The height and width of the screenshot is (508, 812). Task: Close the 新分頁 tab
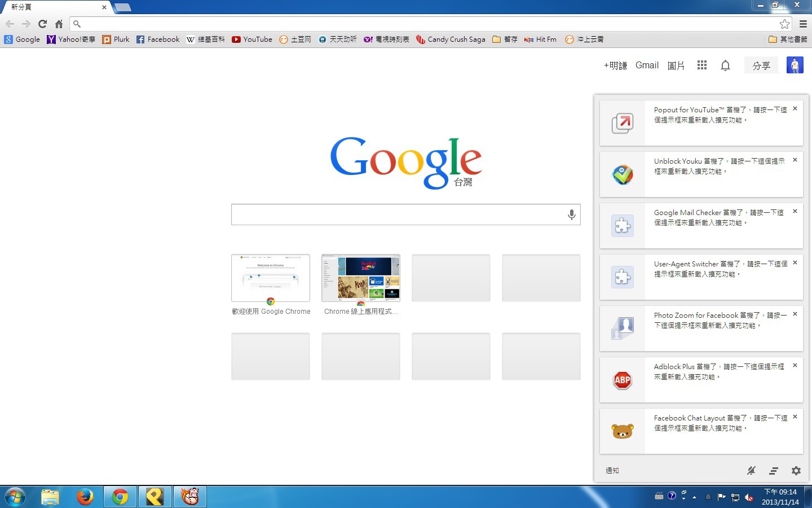click(104, 7)
